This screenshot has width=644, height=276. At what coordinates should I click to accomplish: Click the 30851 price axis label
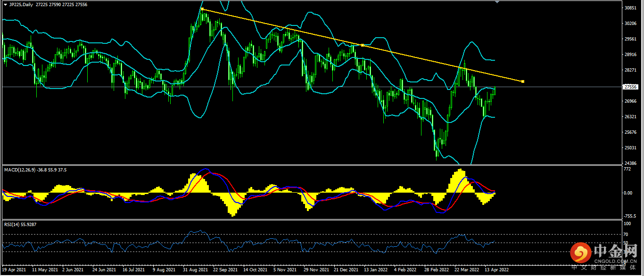click(630, 8)
